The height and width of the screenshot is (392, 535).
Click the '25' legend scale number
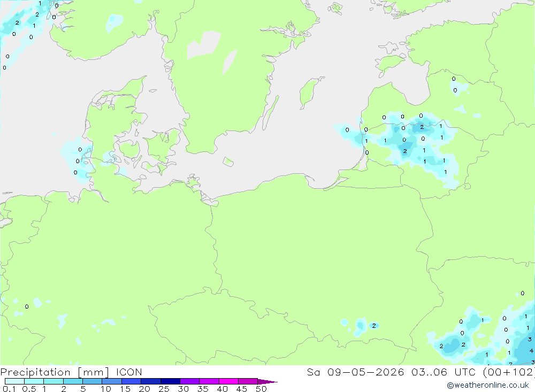point(164,389)
